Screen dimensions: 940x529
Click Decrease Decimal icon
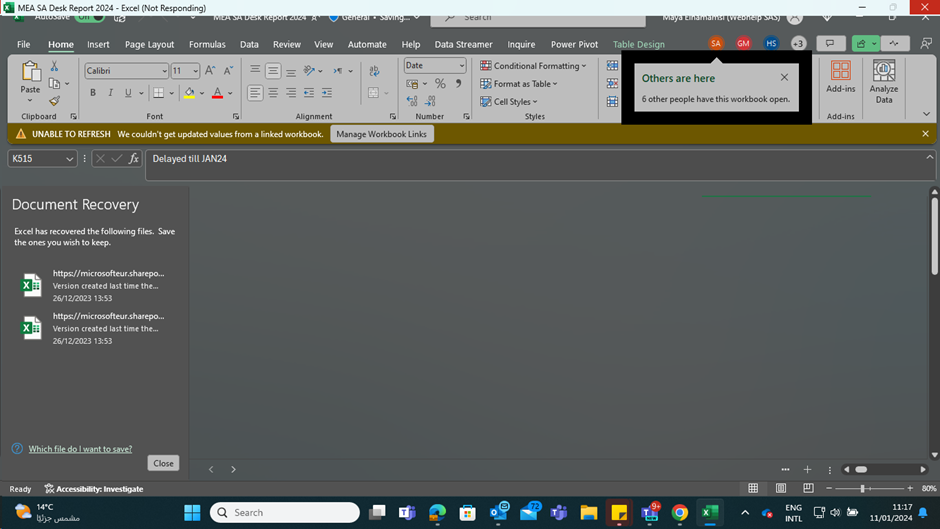(430, 101)
